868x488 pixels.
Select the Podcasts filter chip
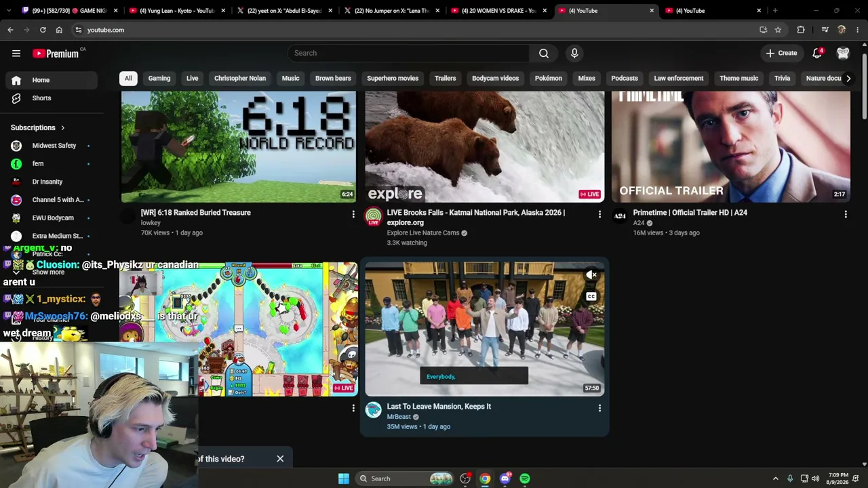click(x=625, y=78)
